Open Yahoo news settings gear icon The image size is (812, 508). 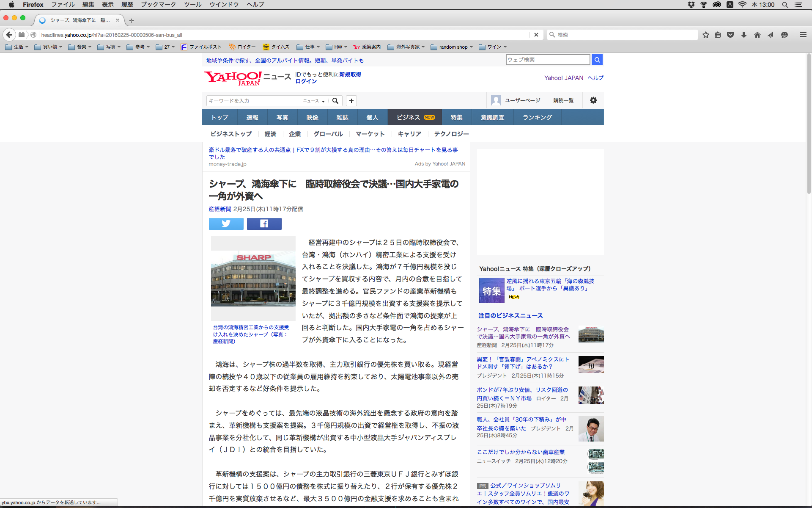(x=593, y=100)
